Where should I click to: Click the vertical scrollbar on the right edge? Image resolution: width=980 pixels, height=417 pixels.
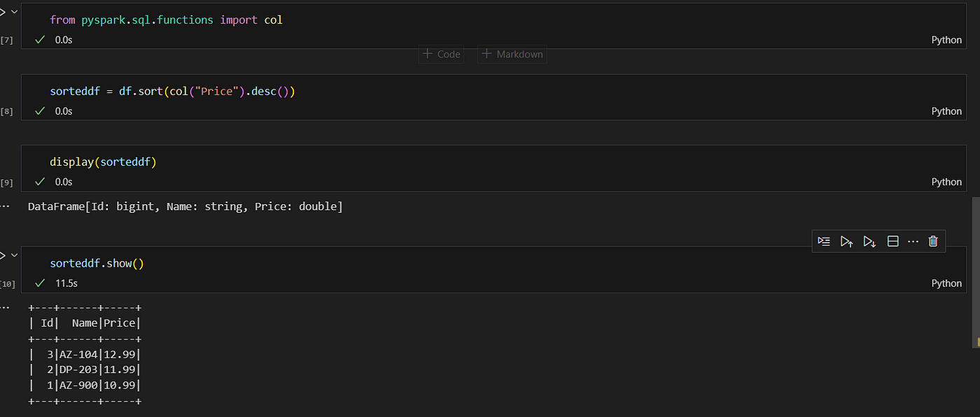(976, 271)
